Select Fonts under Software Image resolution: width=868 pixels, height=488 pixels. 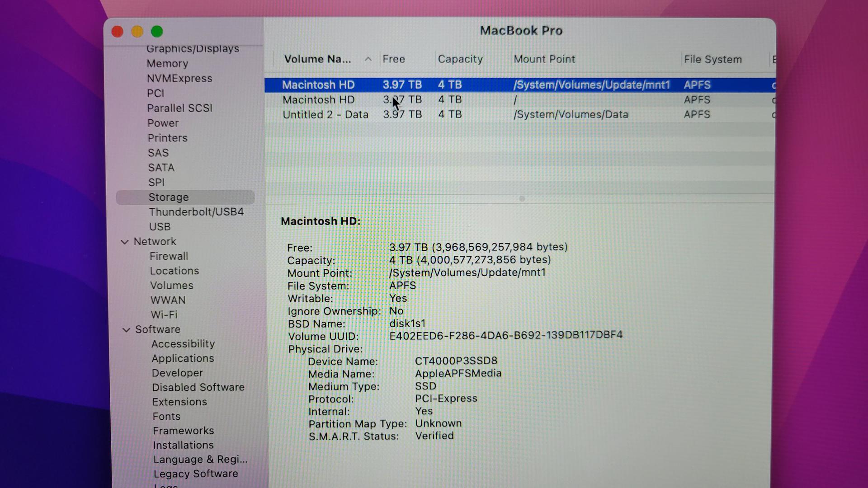coord(166,417)
